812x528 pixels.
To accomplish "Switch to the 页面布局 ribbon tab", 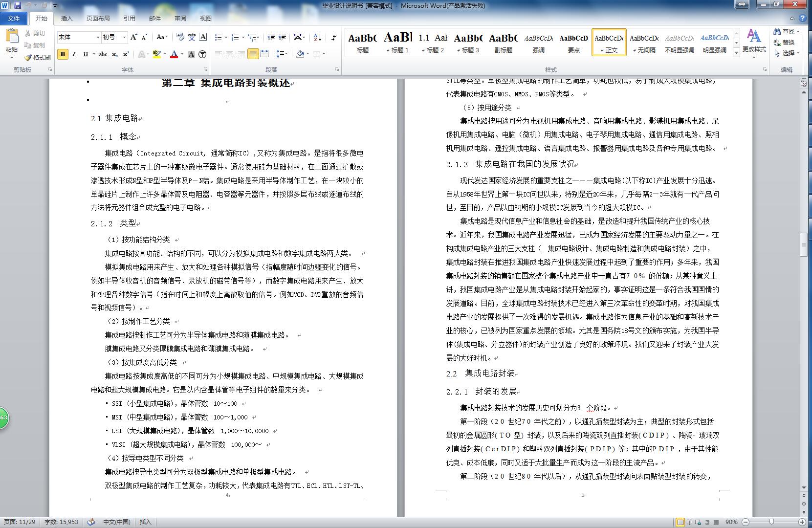I will point(98,18).
